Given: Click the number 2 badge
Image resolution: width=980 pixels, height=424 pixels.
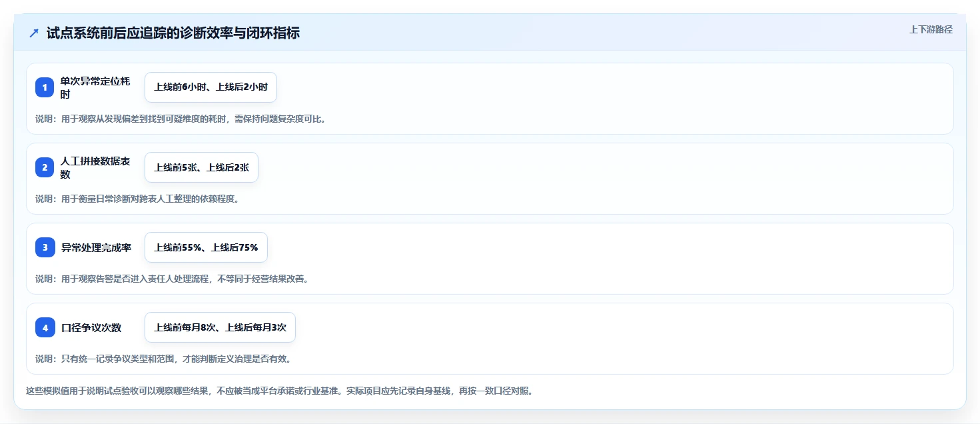Looking at the screenshot, I should tap(45, 167).
